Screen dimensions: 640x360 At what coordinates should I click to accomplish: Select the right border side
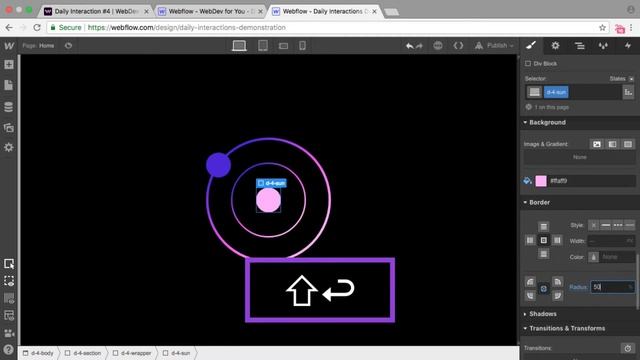pos(557,240)
